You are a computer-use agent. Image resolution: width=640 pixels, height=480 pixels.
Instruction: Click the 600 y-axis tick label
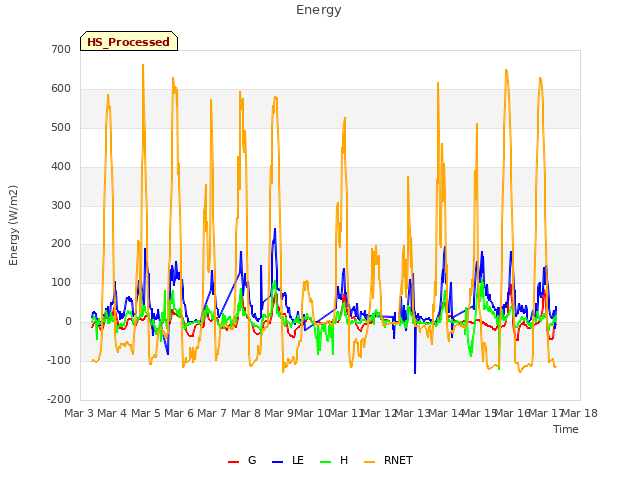[61, 89]
